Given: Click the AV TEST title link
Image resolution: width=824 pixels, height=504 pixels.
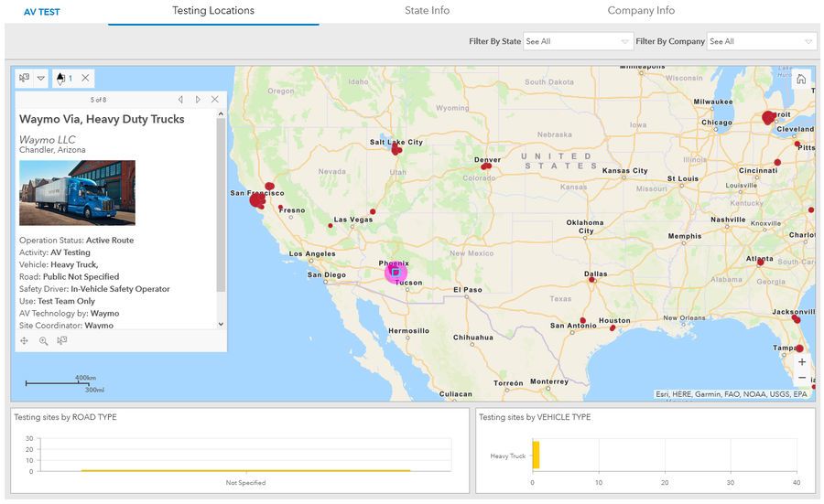Looking at the screenshot, I should click(x=41, y=12).
